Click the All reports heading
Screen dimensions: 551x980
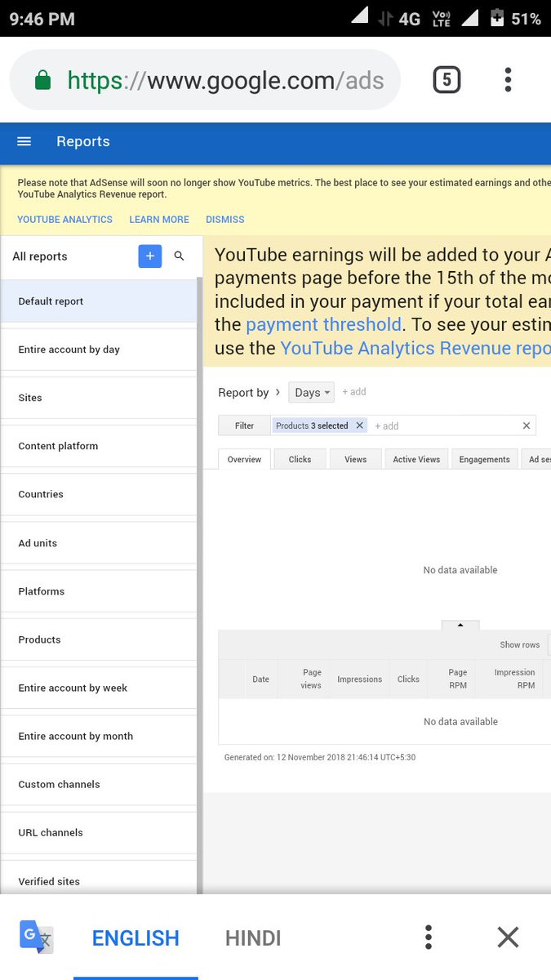click(40, 256)
